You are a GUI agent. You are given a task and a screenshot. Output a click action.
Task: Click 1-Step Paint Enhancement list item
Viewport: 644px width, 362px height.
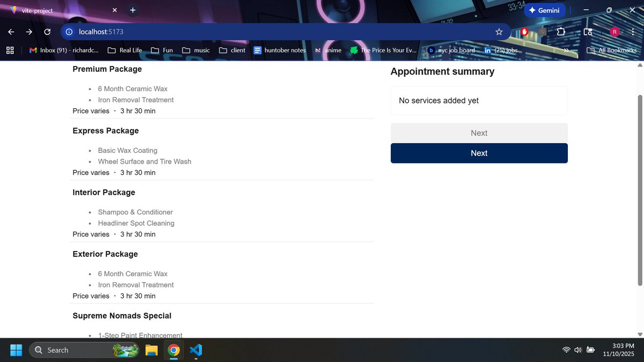coord(140,335)
